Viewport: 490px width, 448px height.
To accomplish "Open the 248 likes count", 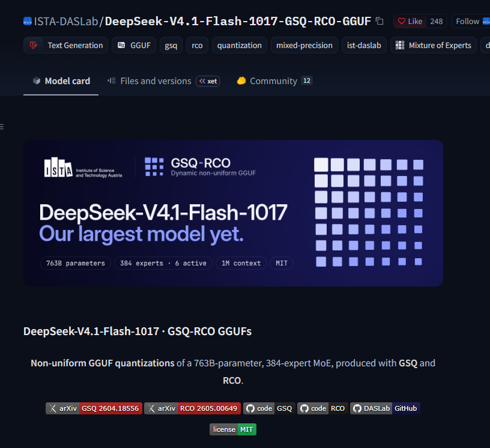I will 436,21.
